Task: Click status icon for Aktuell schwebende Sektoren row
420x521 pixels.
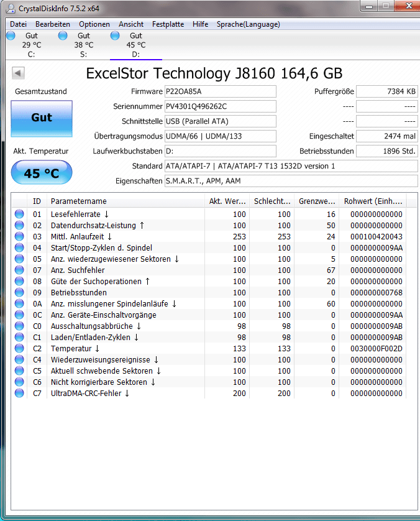Action: 19,371
